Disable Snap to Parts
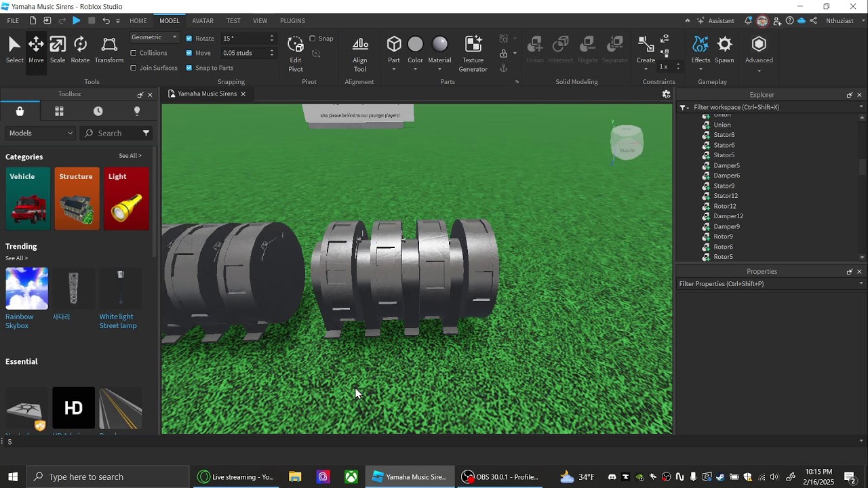This screenshot has height=488, width=868. coord(189,68)
